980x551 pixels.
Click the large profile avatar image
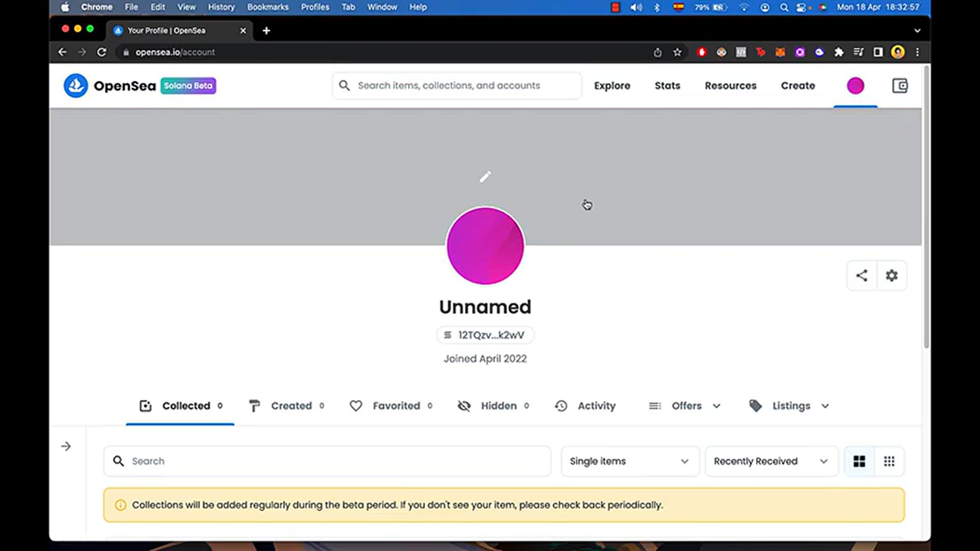[485, 246]
